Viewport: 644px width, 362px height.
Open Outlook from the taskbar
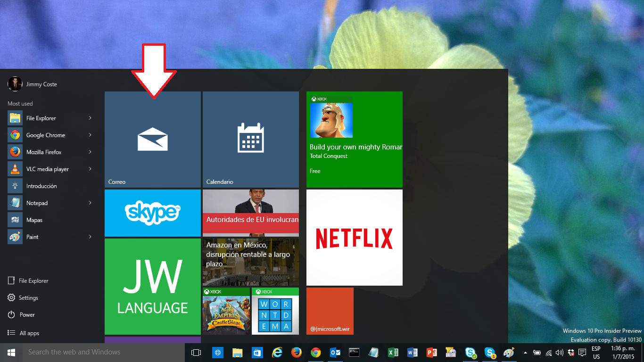335,353
